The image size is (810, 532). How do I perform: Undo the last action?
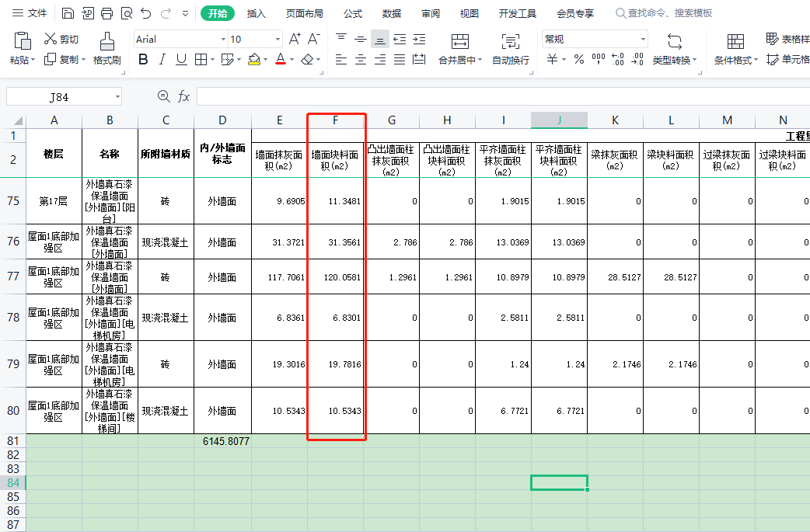pyautogui.click(x=146, y=13)
